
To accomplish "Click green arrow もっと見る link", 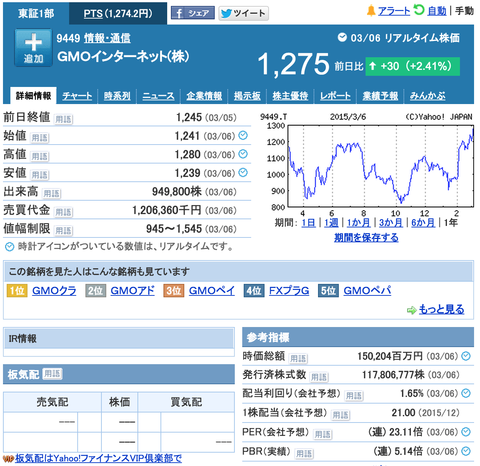I will tap(436, 309).
